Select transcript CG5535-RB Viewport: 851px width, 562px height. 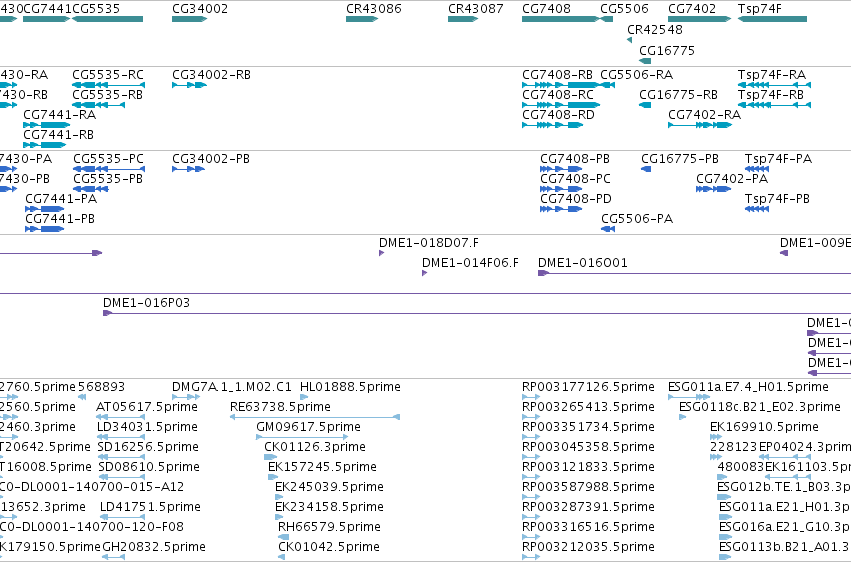(x=99, y=105)
